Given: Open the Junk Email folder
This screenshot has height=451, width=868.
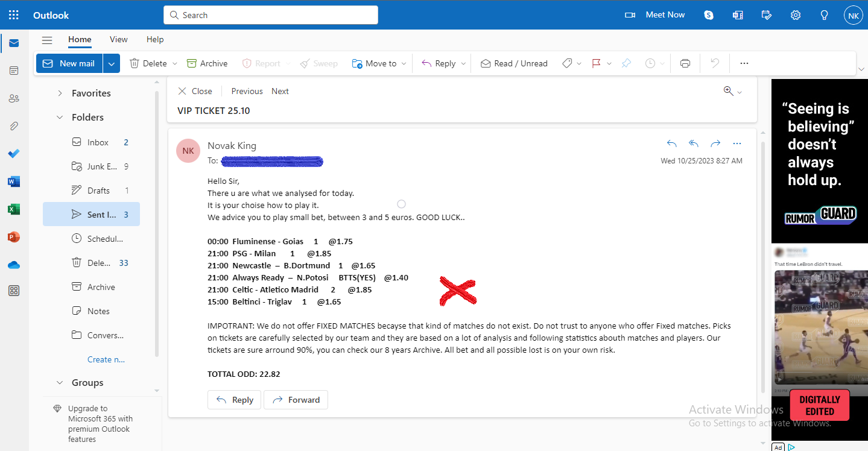Looking at the screenshot, I should pos(91,166).
